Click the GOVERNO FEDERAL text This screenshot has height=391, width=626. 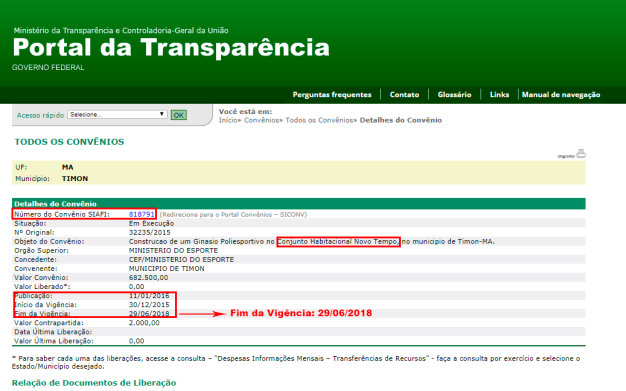click(48, 67)
